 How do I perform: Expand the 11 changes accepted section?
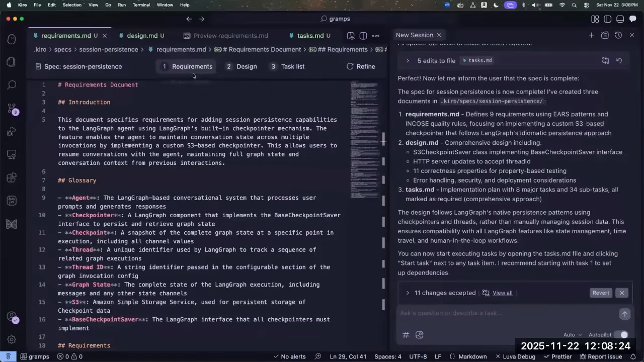coord(408,293)
